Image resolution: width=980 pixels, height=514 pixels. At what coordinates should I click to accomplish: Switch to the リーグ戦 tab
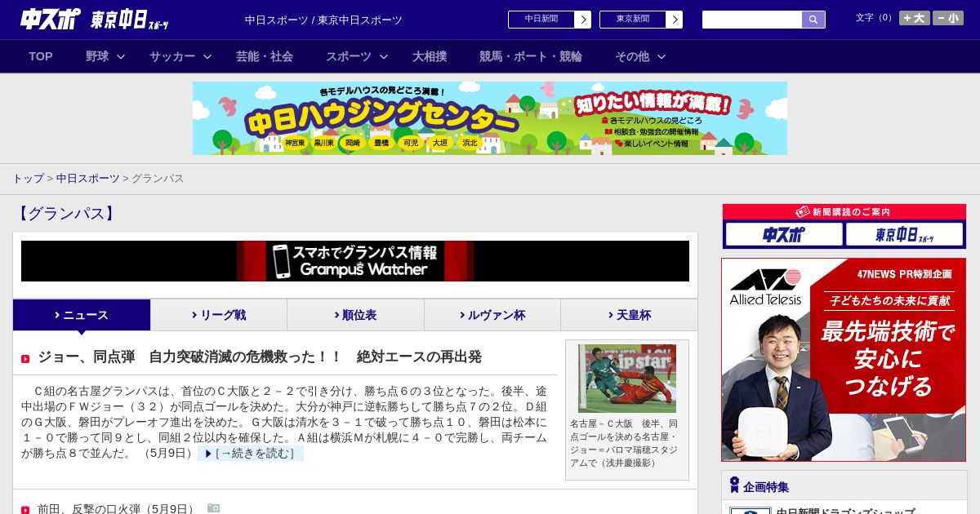[x=219, y=315]
